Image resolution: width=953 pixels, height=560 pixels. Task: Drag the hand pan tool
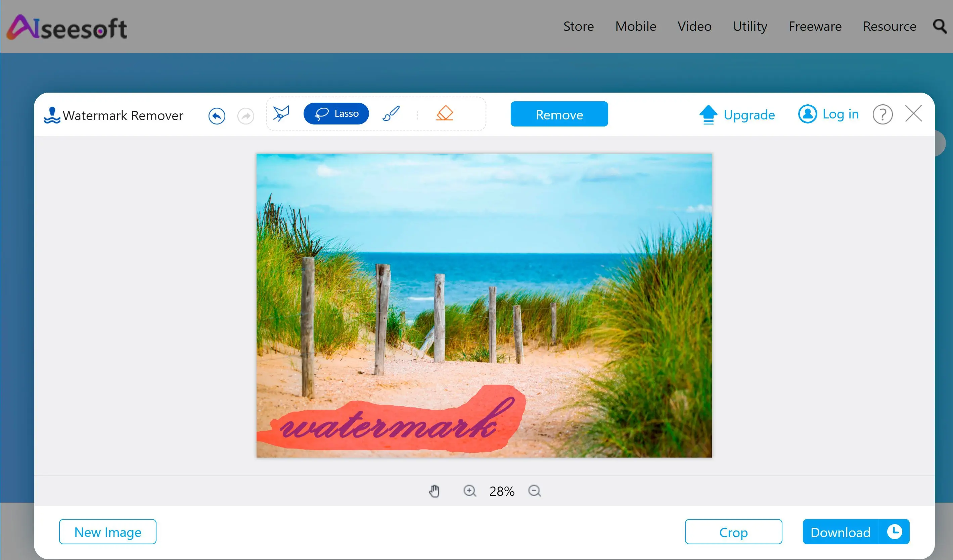[434, 491]
